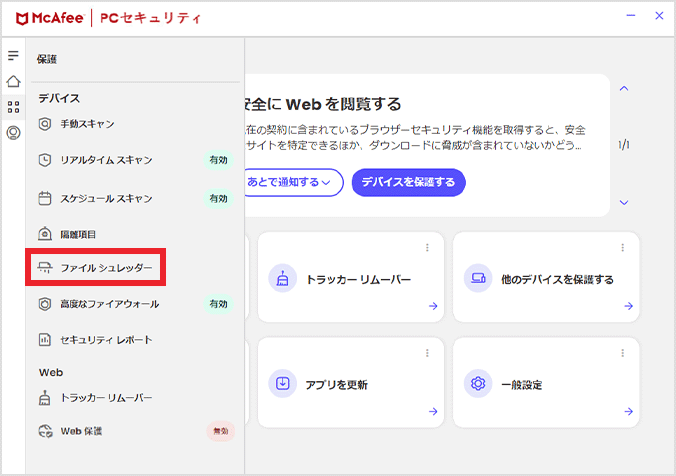Click the デバイス section heading
The height and width of the screenshot is (476, 676).
pyautogui.click(x=59, y=98)
